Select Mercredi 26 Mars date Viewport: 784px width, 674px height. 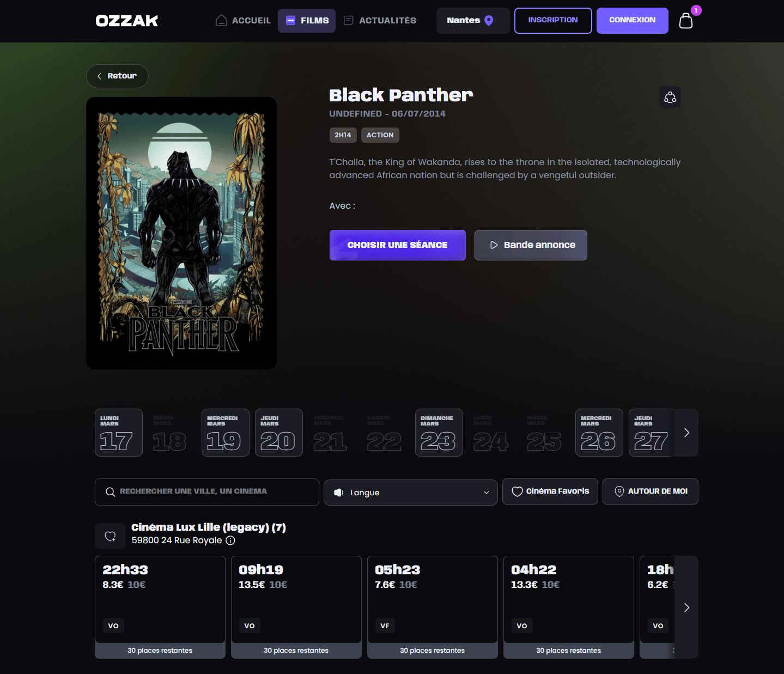(599, 433)
